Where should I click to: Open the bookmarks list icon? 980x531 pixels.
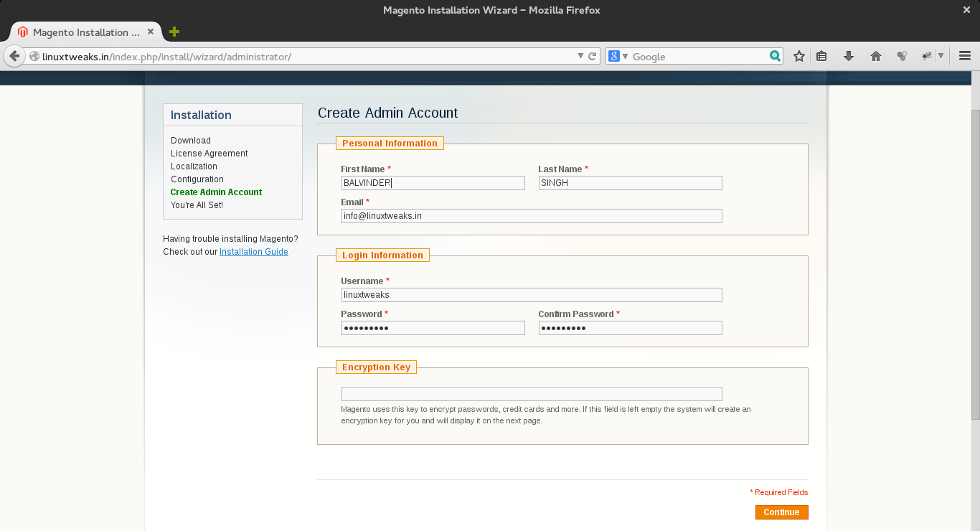click(822, 56)
